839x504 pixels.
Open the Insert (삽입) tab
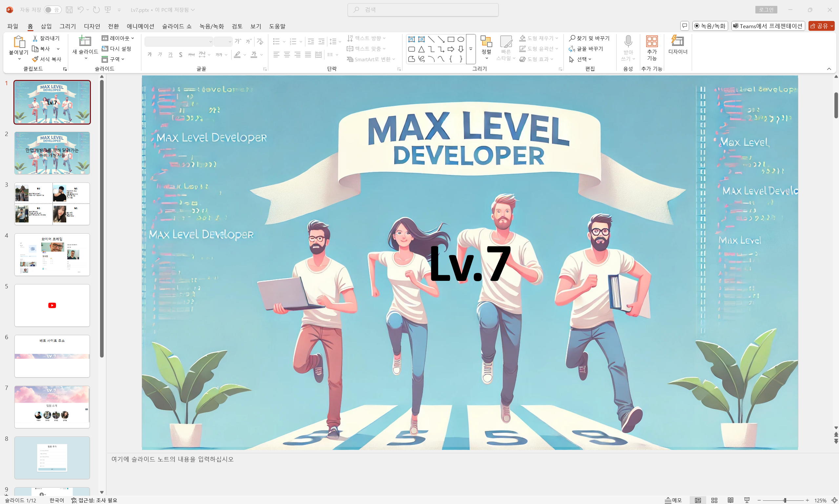tap(46, 26)
